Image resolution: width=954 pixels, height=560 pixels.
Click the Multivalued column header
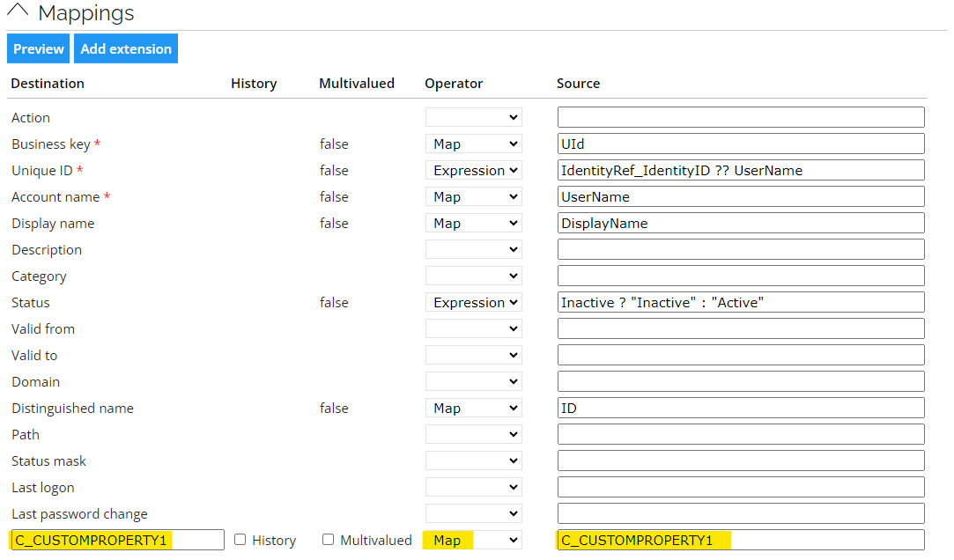tap(357, 84)
